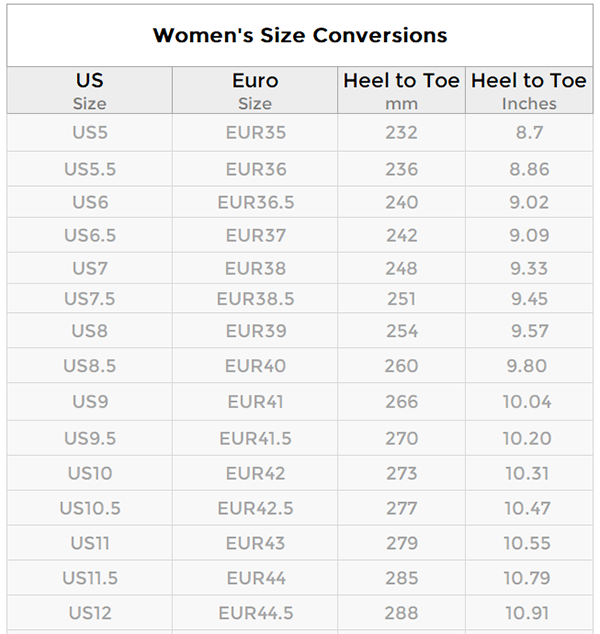This screenshot has width=600, height=634.
Task: Click the EUR36 cell
Action: tap(255, 169)
